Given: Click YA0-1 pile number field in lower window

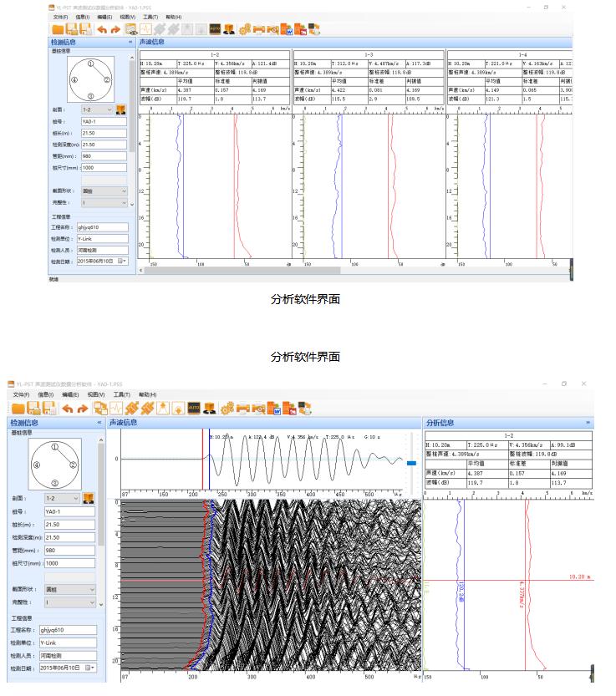Looking at the screenshot, I should (69, 511).
